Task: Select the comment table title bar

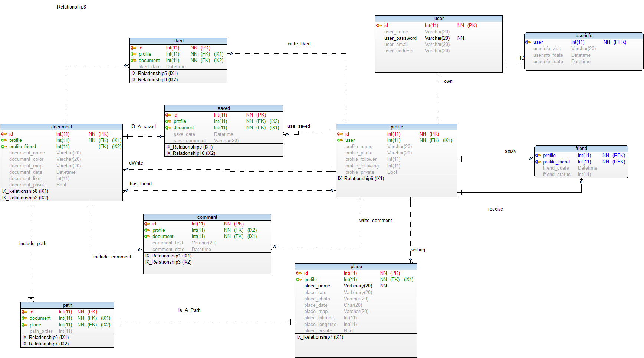Action: click(207, 217)
